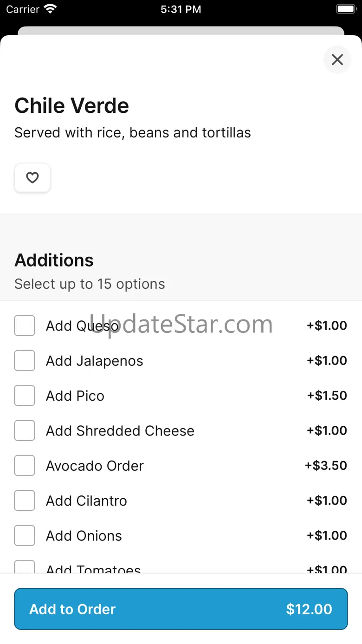Tap the $12.00 total on order button
Image resolution: width=362 pixels, height=644 pixels.
click(x=309, y=609)
